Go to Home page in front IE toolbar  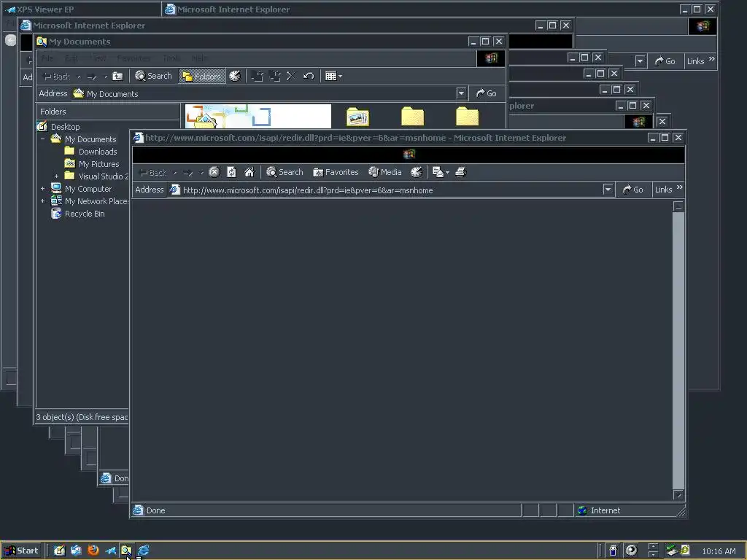pyautogui.click(x=249, y=172)
